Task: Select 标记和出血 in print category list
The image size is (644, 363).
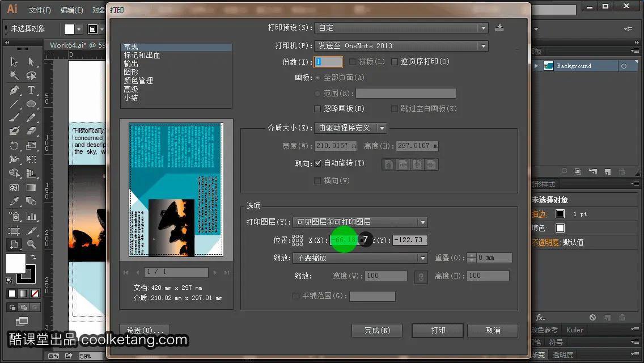Action: [x=142, y=55]
